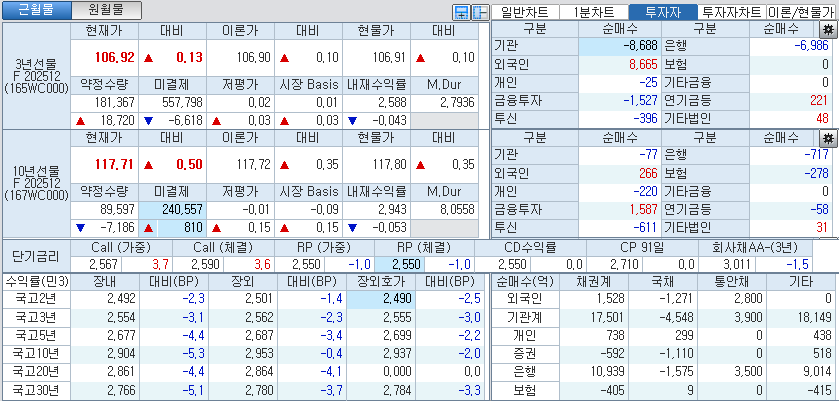Select the 3년선물 F 202512 contract label
The height and width of the screenshot is (401, 839).
coord(36,75)
